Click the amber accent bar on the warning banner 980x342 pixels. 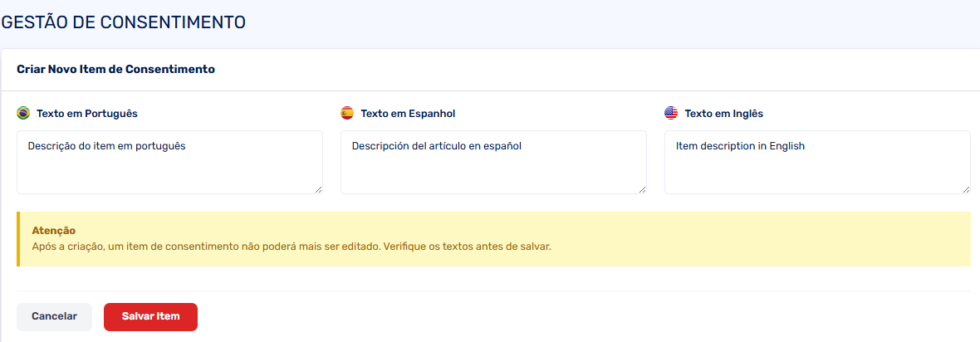pos(18,239)
